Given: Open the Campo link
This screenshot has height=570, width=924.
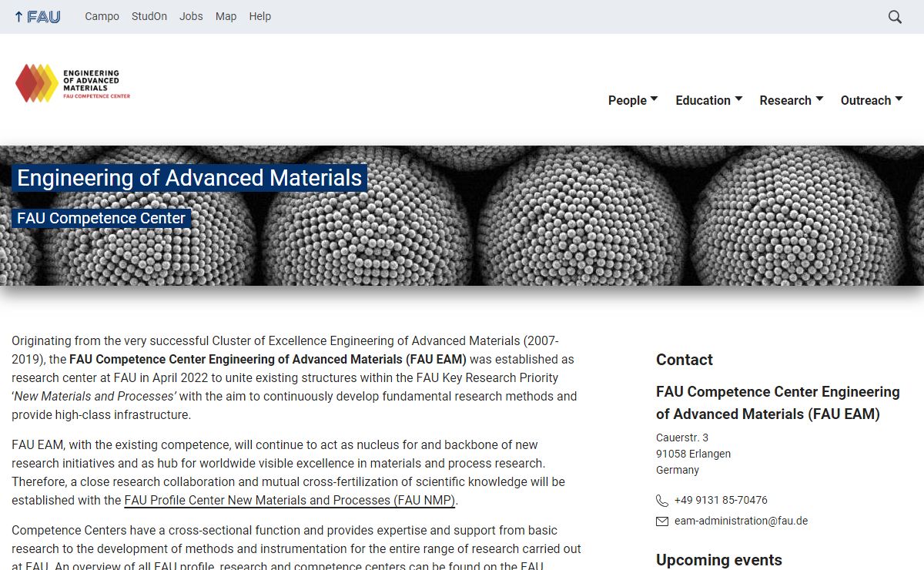Looking at the screenshot, I should tap(102, 16).
